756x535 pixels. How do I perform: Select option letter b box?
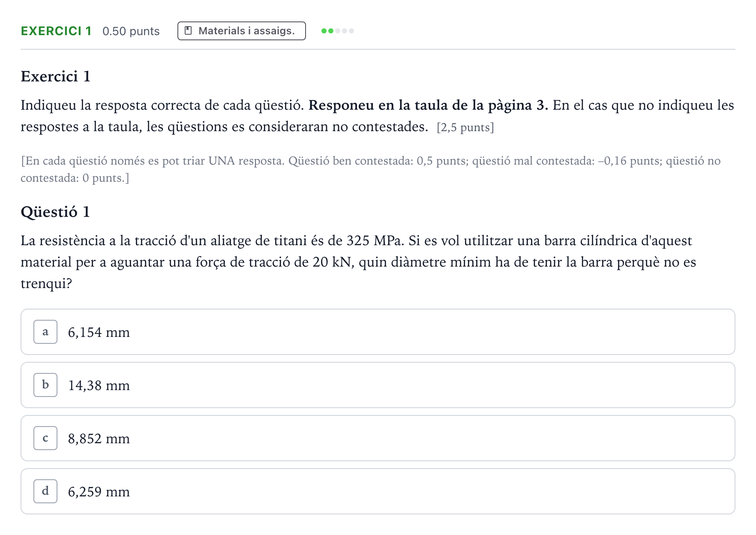[x=45, y=385]
